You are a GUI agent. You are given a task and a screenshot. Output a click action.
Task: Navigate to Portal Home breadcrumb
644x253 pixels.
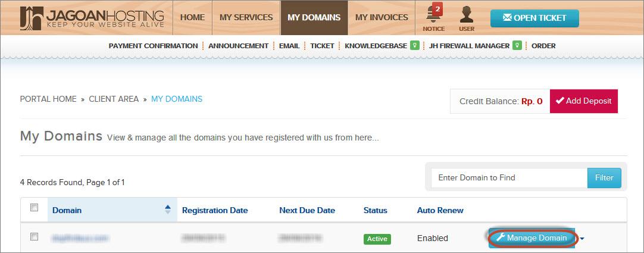tap(48, 99)
